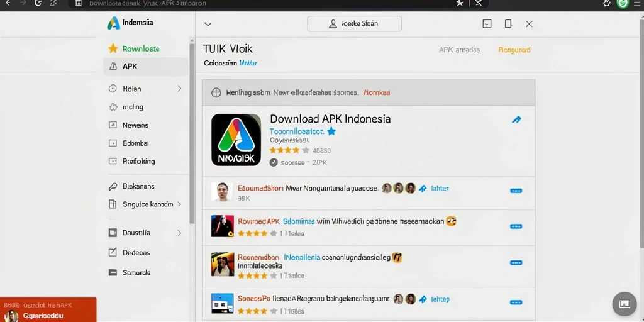
Task: Click the clock icon next to soorsse
Action: [274, 163]
